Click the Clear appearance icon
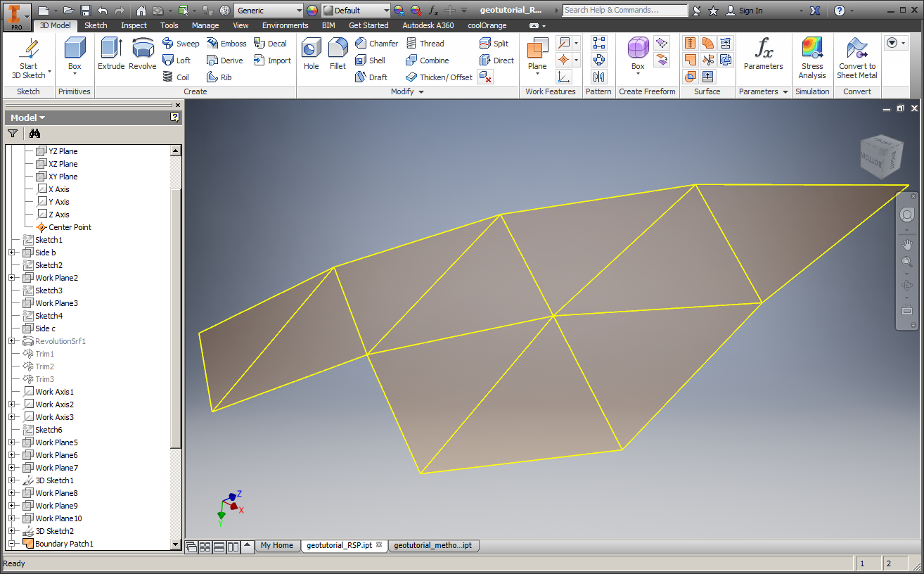 [416, 11]
